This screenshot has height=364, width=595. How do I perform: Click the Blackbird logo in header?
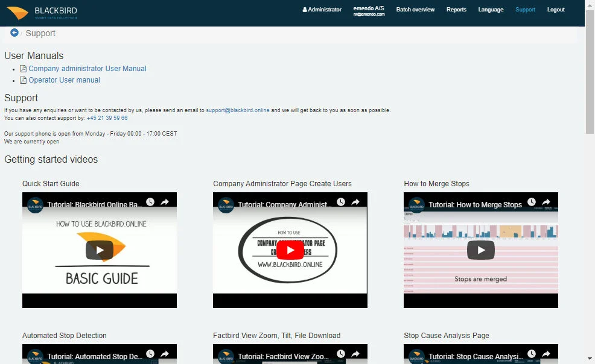click(x=42, y=13)
